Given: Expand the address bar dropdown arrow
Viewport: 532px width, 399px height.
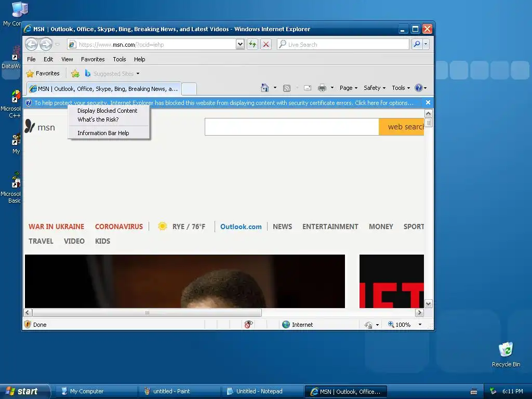Looking at the screenshot, I should click(240, 44).
